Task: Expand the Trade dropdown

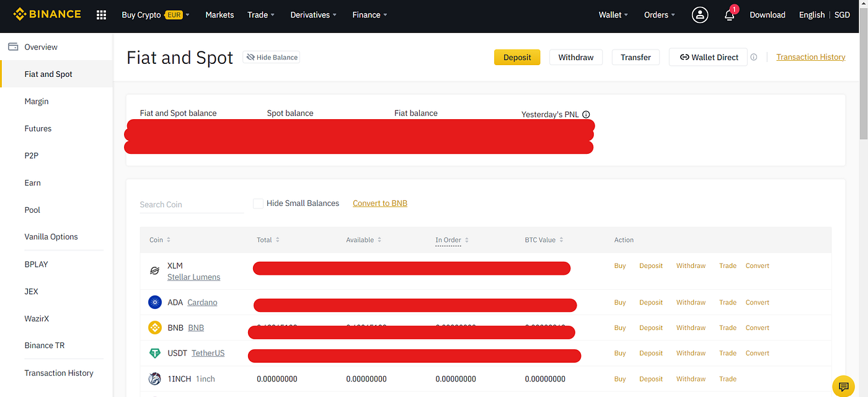Action: click(x=261, y=15)
